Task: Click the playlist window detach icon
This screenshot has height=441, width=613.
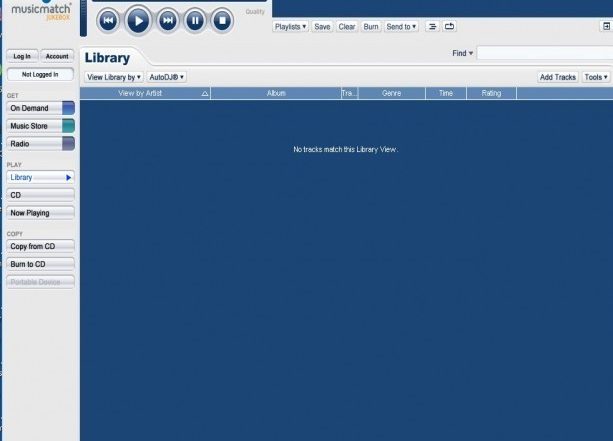Action: coord(606,27)
